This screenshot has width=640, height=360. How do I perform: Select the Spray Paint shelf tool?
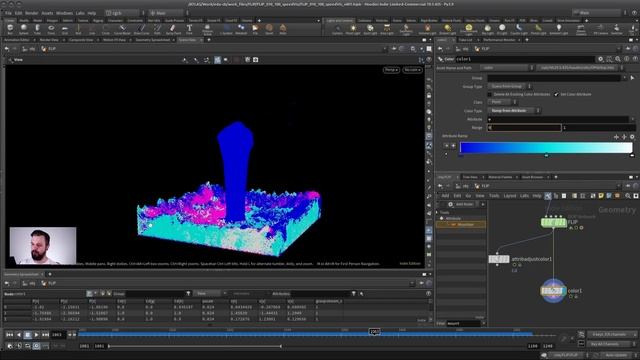[173, 29]
